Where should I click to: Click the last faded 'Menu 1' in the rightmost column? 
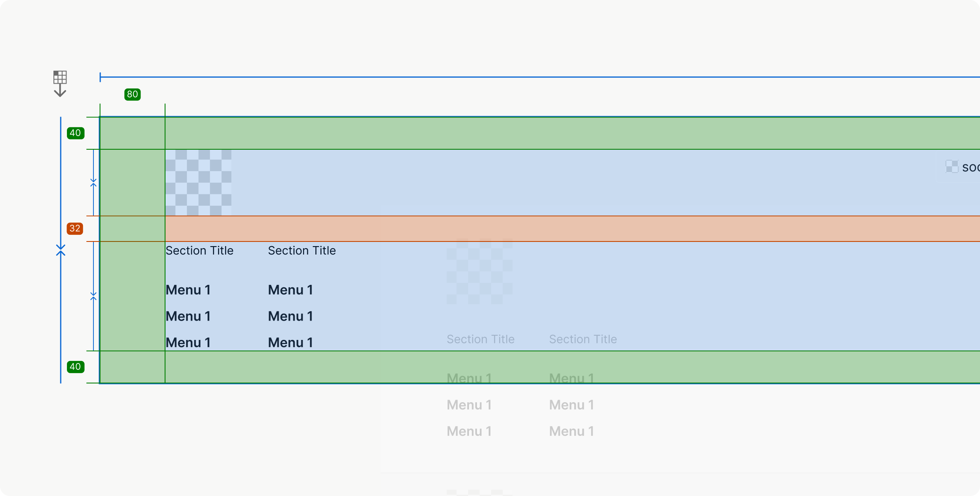(x=571, y=431)
